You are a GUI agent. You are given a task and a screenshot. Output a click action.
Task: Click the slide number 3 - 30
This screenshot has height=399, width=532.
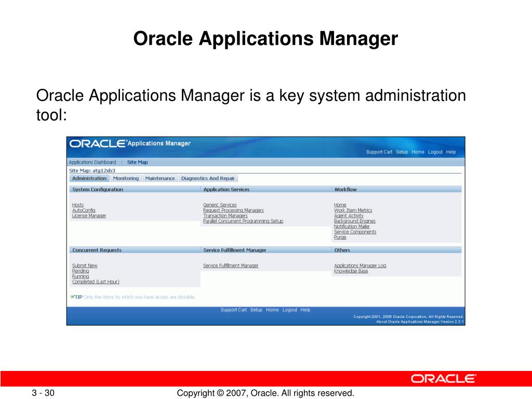[43, 393]
